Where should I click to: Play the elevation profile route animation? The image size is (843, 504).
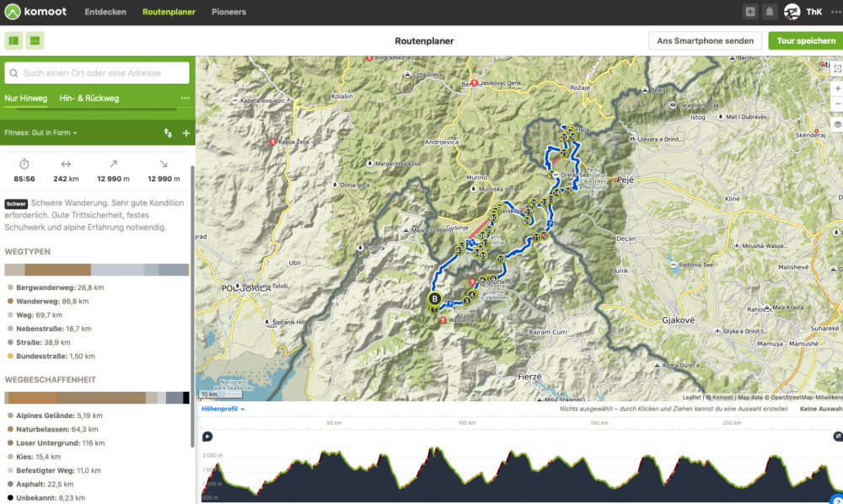pos(207,437)
